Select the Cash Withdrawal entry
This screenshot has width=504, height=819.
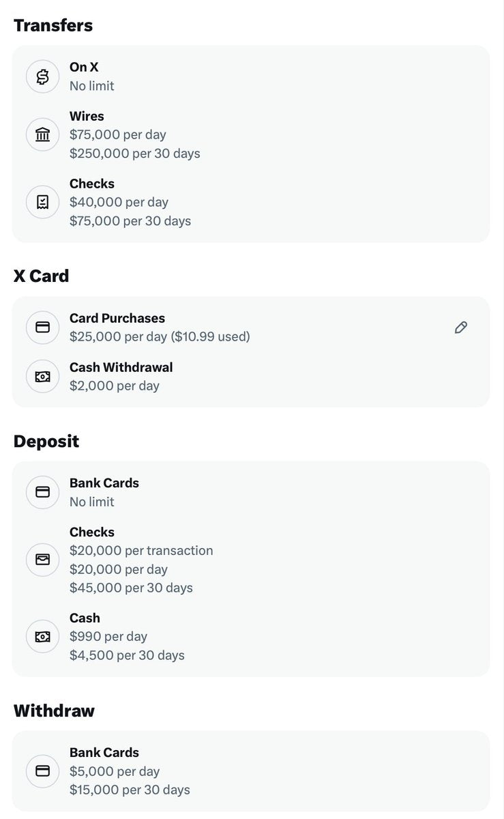coord(251,377)
